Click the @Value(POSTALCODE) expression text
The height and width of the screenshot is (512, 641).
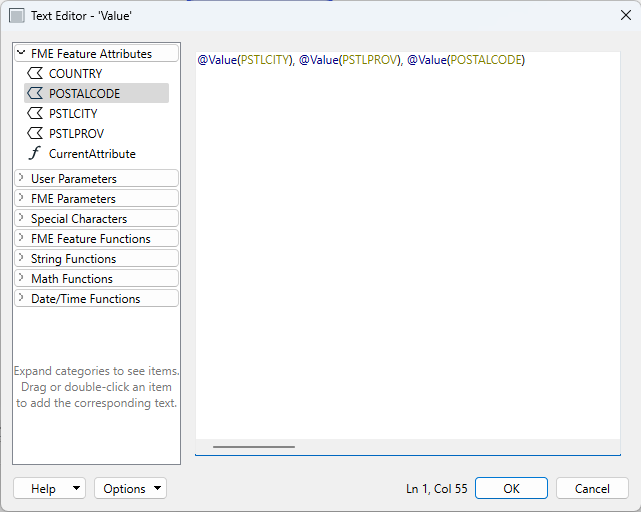tap(466, 60)
